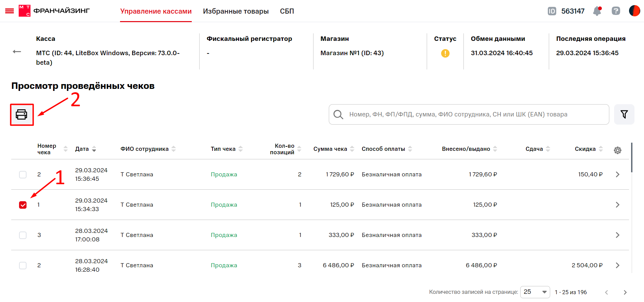Sort by ФИО сотрудника column arrows
644x302 pixels.
174,149
